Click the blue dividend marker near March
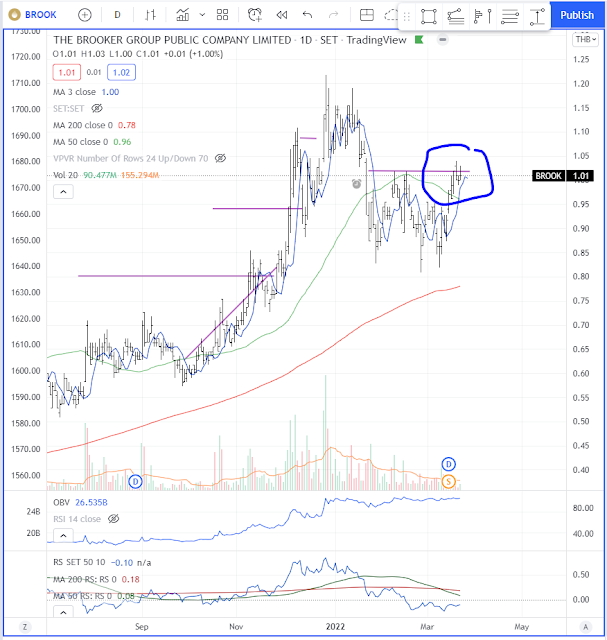The width and height of the screenshot is (607, 640). point(449,464)
